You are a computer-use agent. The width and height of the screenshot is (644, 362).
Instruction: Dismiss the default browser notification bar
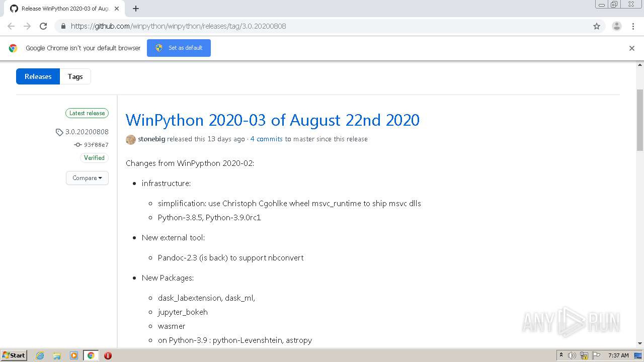pos(632,48)
